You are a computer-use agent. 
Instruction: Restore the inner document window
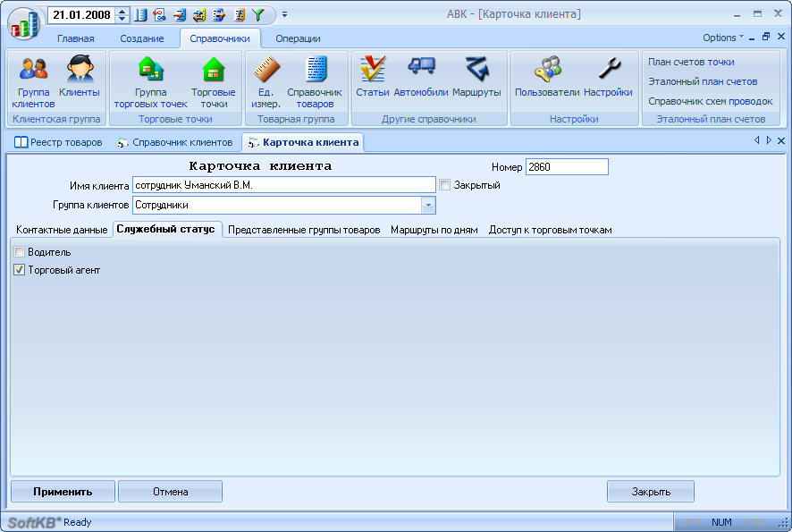point(766,37)
